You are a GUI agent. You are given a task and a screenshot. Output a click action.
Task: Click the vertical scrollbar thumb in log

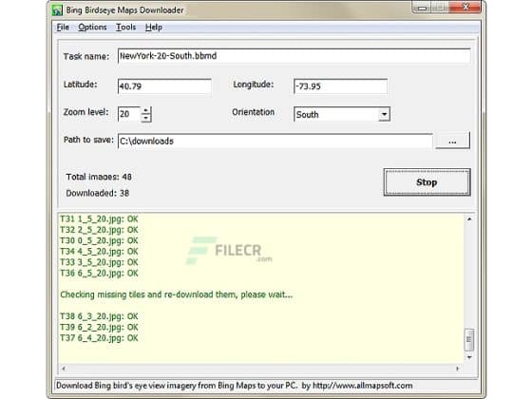469,339
